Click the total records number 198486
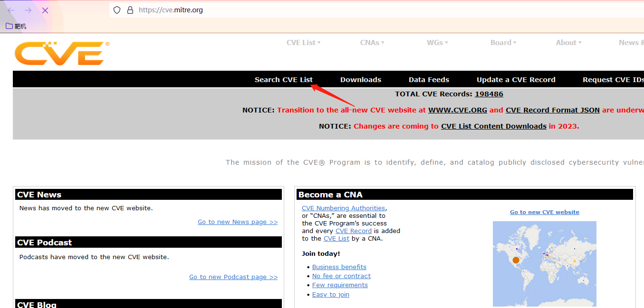644x308 pixels. 489,94
